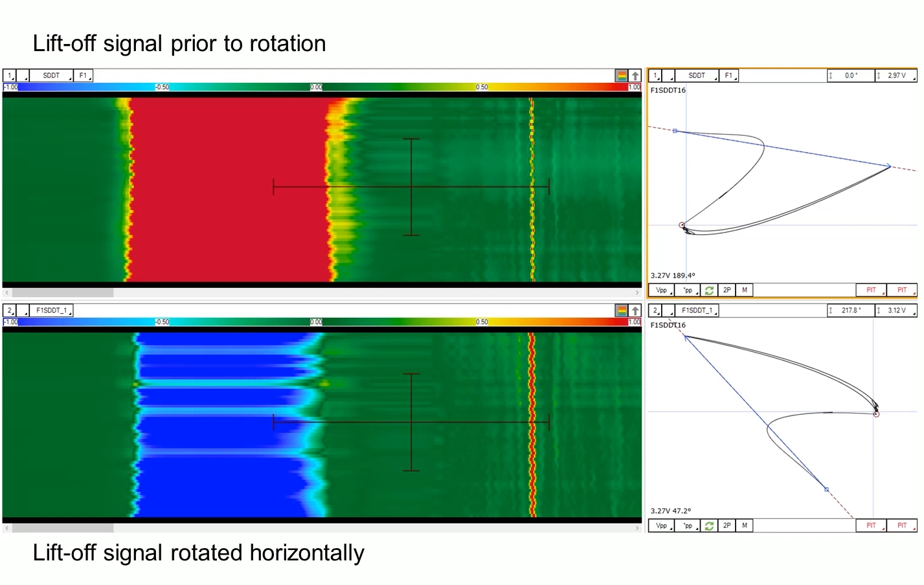Click 2.97 V scale field in top Lissajous
Viewport: 924px width, 585px height.
coord(896,76)
